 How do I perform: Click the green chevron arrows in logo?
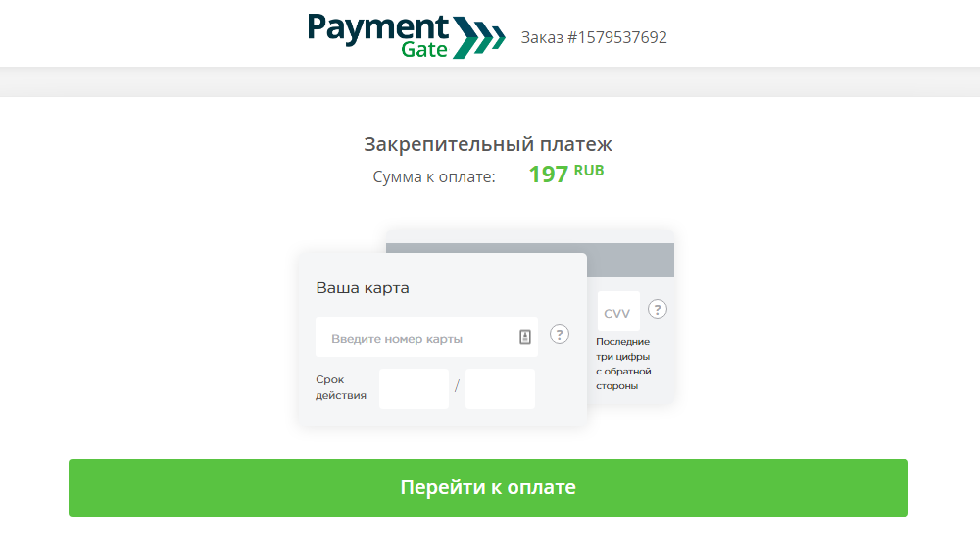[479, 37]
